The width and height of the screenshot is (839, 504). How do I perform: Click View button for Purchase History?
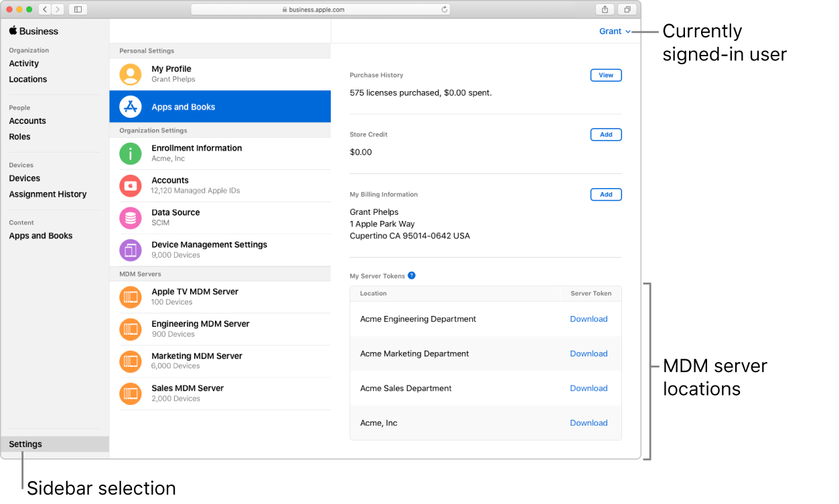(605, 76)
